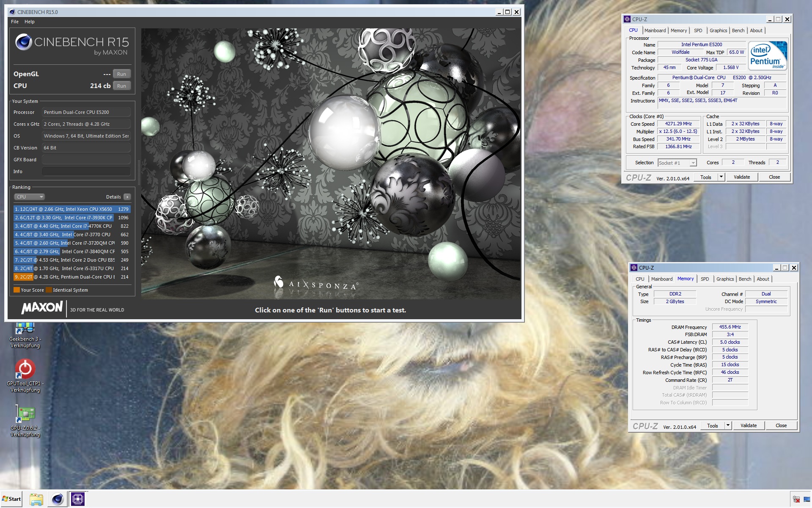Click the Cinebench title bar app icon
This screenshot has width=812, height=508.
click(x=12, y=12)
